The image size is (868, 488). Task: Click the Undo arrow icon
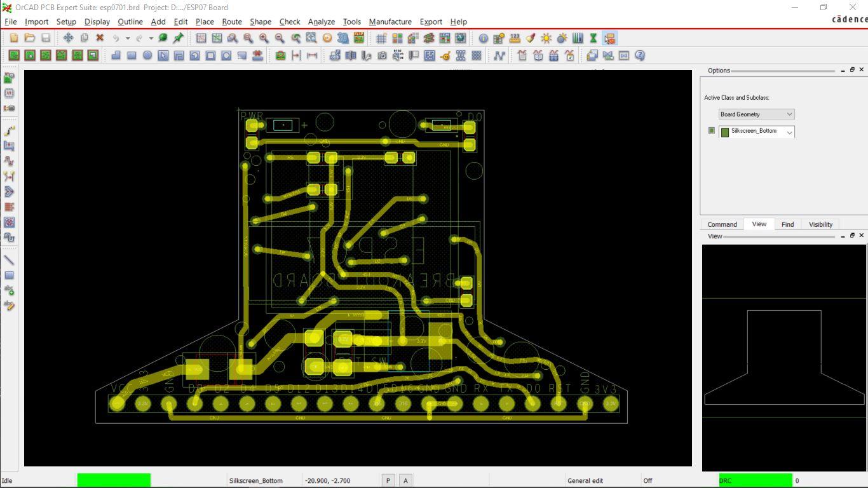[x=116, y=38]
